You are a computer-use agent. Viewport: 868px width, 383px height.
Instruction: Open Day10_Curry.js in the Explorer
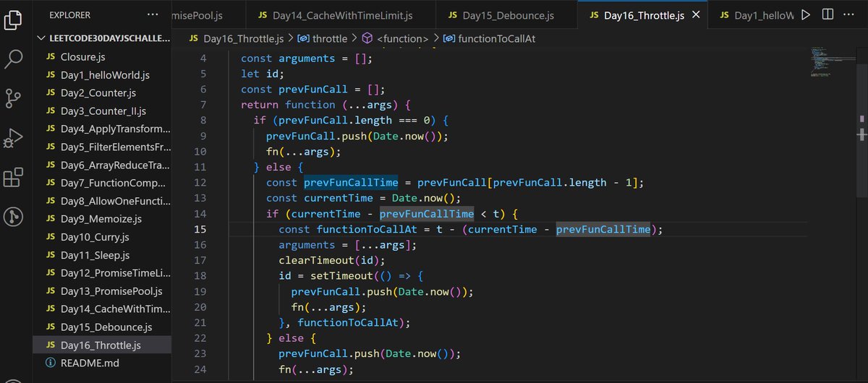click(102, 237)
